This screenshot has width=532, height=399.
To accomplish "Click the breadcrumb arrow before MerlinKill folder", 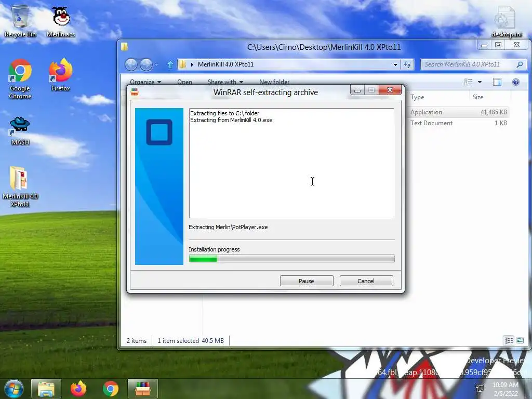I will pos(192,64).
